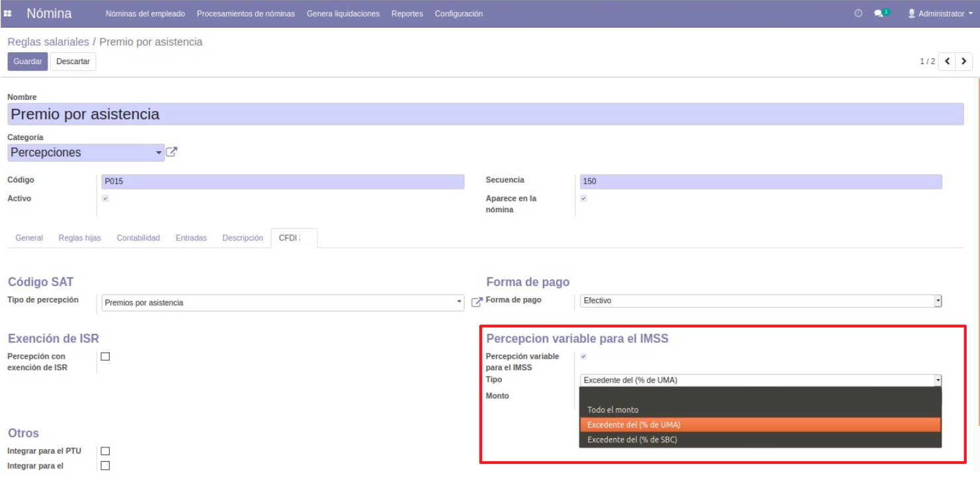The width and height of the screenshot is (980, 485).
Task: Click the Administrator user avatar icon
Action: tap(912, 14)
